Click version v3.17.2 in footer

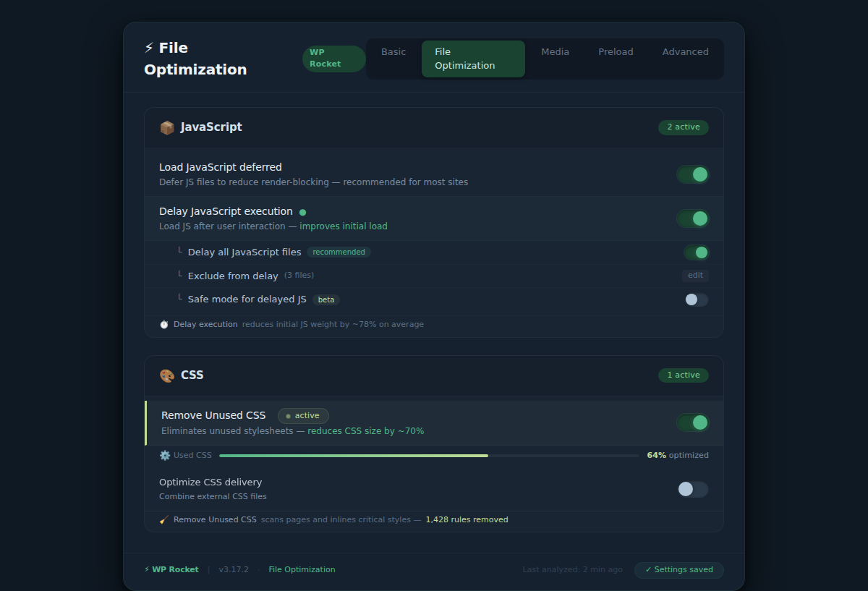click(x=234, y=570)
